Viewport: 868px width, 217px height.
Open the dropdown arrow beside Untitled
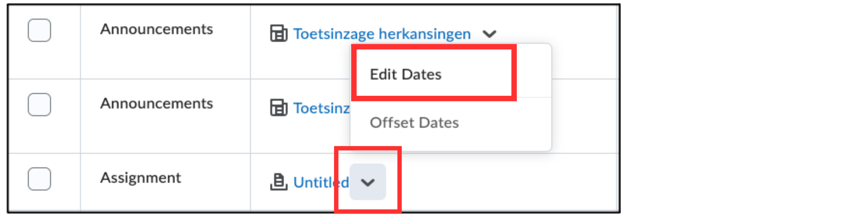pyautogui.click(x=367, y=182)
